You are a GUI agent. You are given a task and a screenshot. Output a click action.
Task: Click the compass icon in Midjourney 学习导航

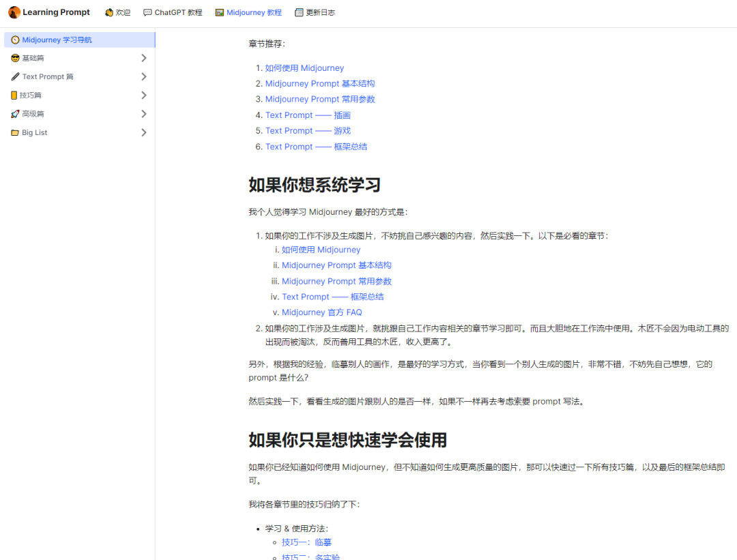[x=15, y=40]
